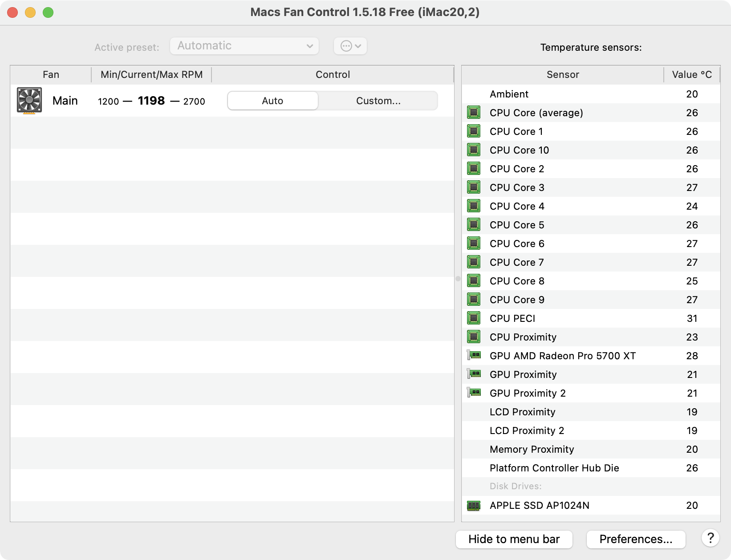Switch fan control to Auto mode
Viewport: 731px width, 560px height.
click(272, 100)
